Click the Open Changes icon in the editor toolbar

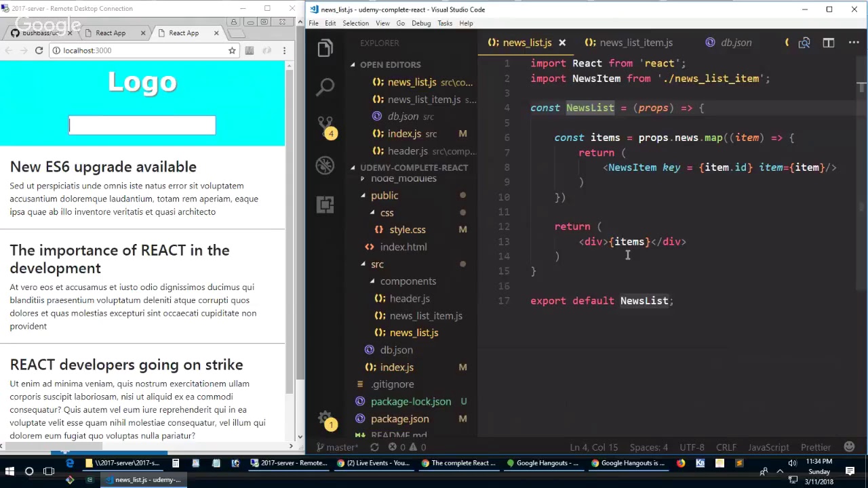pyautogui.click(x=804, y=43)
